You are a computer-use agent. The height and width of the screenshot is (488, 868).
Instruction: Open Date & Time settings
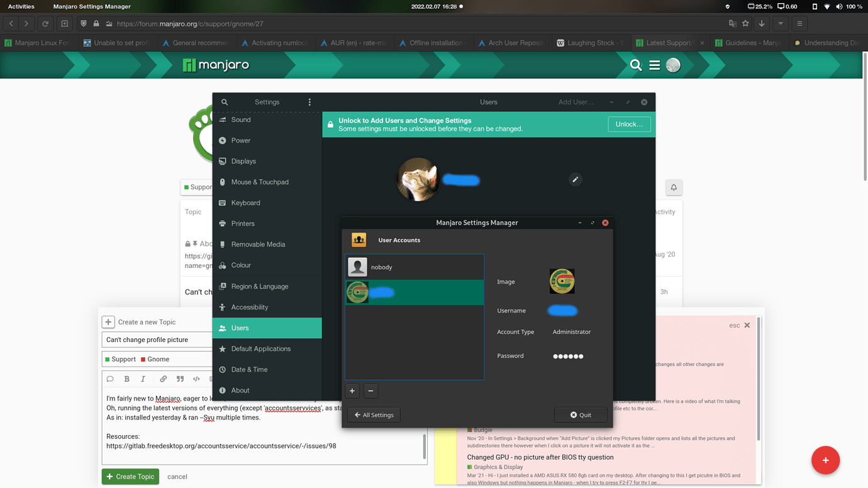click(267, 369)
